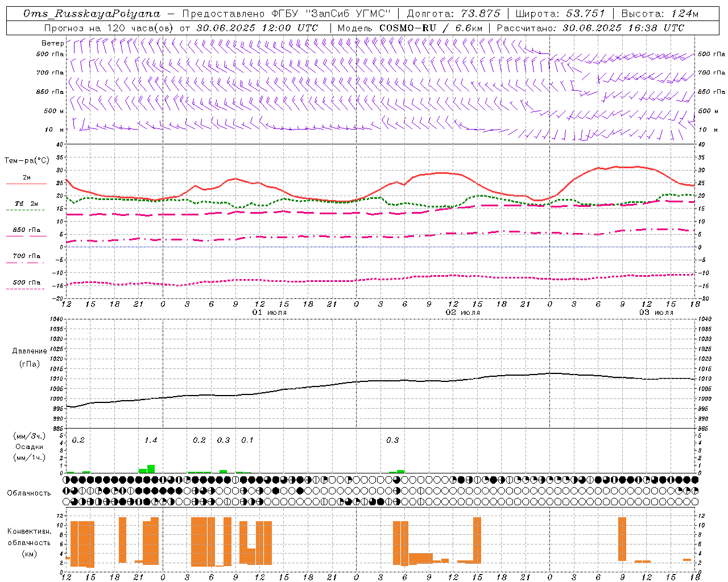The image size is (728, 582).
Task: Click the 0.1 precipitation total value
Action: tap(247, 440)
